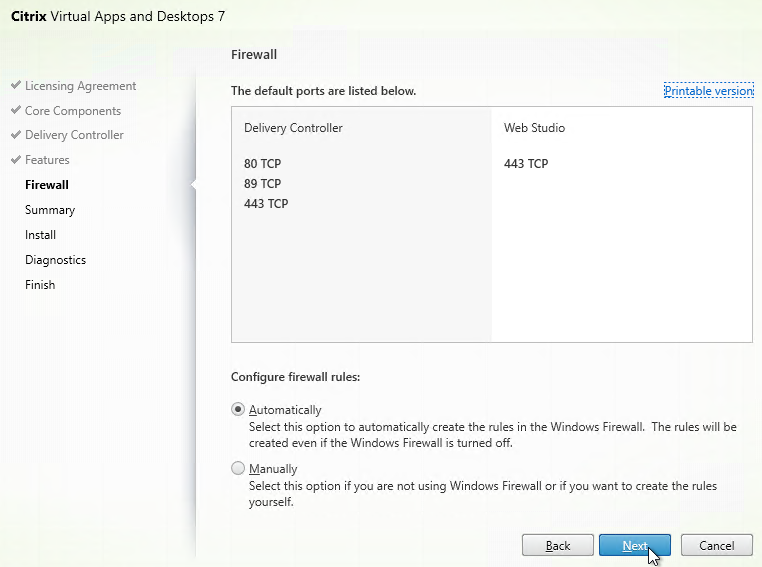
Task: Click the Delivery Controller column heading
Action: (x=293, y=128)
